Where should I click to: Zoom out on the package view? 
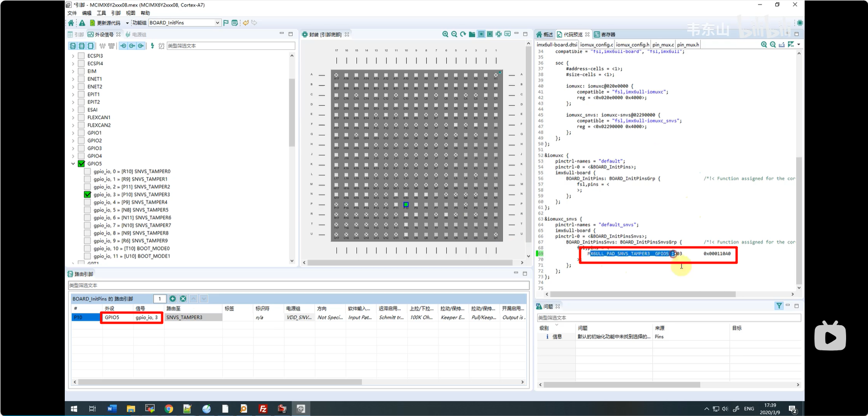tap(454, 34)
